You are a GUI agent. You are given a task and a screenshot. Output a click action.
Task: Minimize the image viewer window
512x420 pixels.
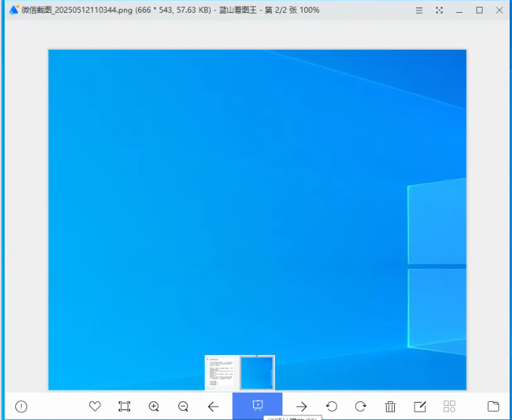click(x=459, y=11)
